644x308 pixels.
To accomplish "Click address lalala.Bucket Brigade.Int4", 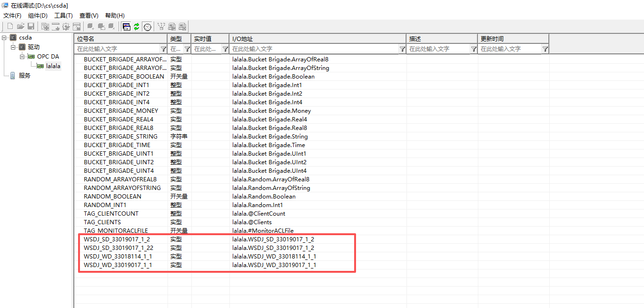I will (267, 102).
